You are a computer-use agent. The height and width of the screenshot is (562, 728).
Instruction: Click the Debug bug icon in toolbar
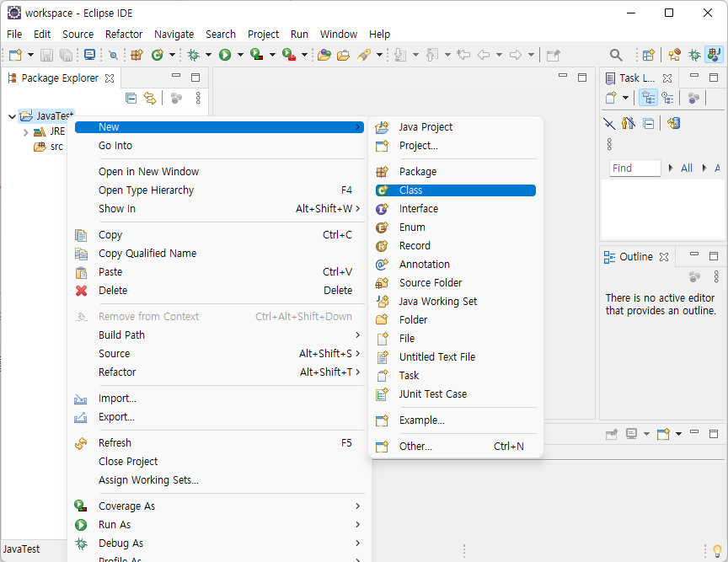click(193, 55)
